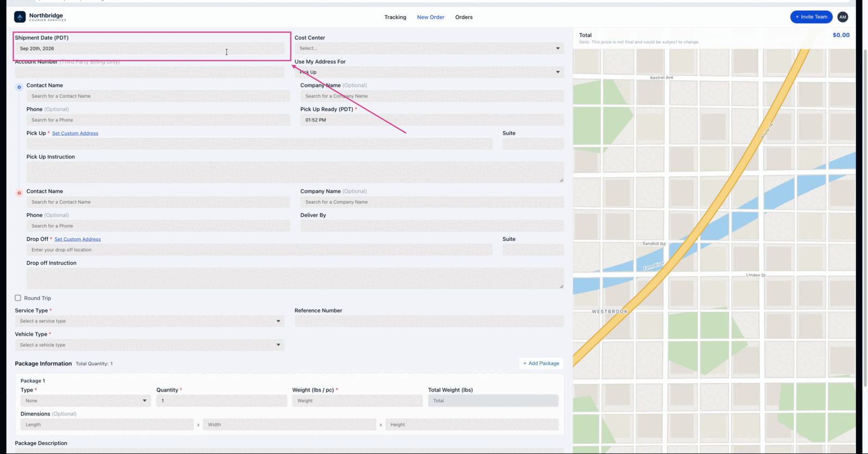The width and height of the screenshot is (868, 454).
Task: Open the Service Type dropdown
Action: coord(150,321)
